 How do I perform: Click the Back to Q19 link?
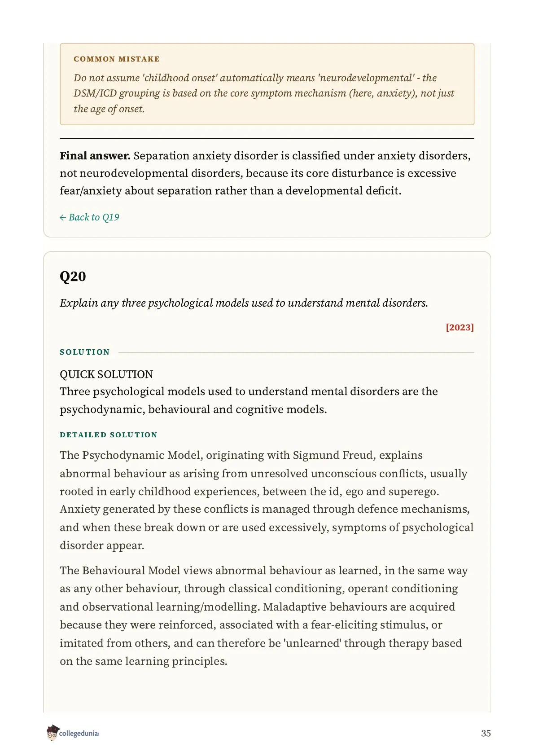click(89, 217)
